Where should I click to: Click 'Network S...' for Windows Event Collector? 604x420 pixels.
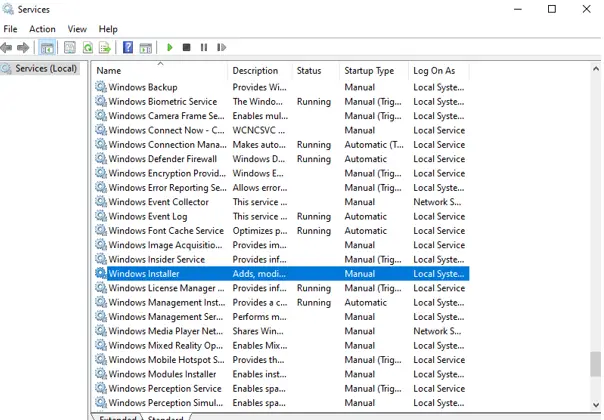click(x=437, y=202)
